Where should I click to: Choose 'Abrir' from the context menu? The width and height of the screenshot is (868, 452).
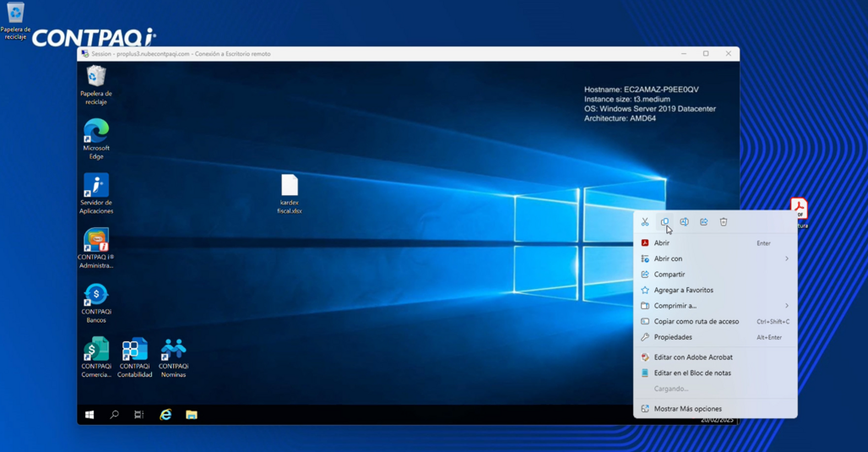[x=662, y=243]
